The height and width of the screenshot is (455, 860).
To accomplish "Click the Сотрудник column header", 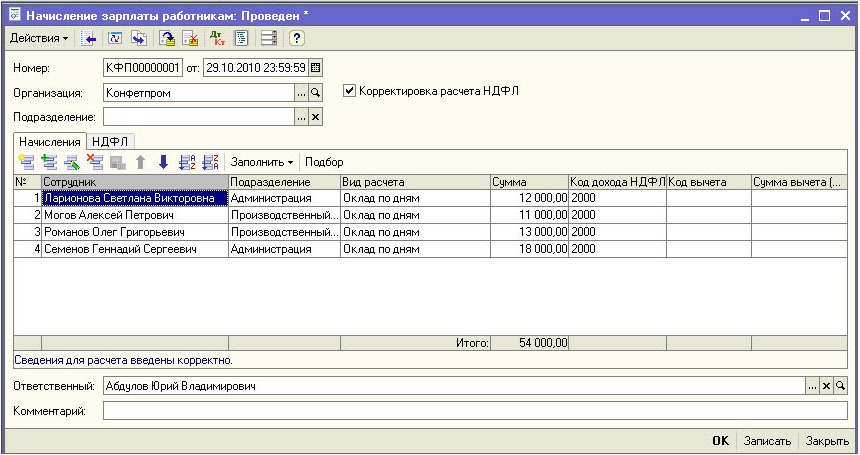I will click(x=134, y=182).
